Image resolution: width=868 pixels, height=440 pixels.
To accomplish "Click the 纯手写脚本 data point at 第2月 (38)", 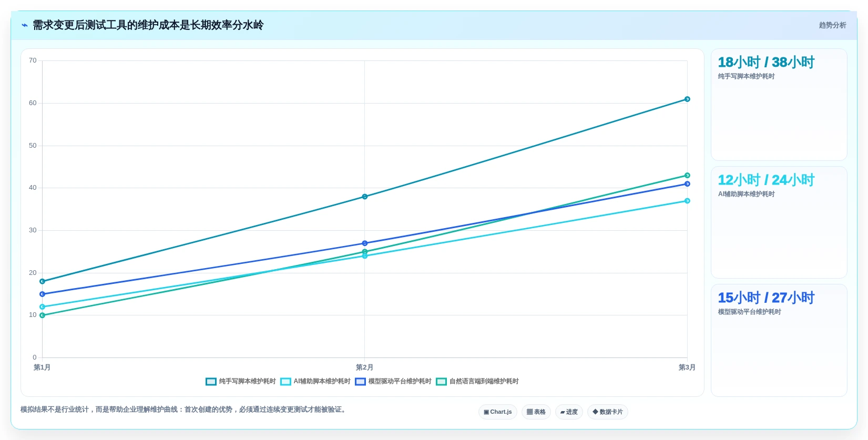I will (x=365, y=197).
